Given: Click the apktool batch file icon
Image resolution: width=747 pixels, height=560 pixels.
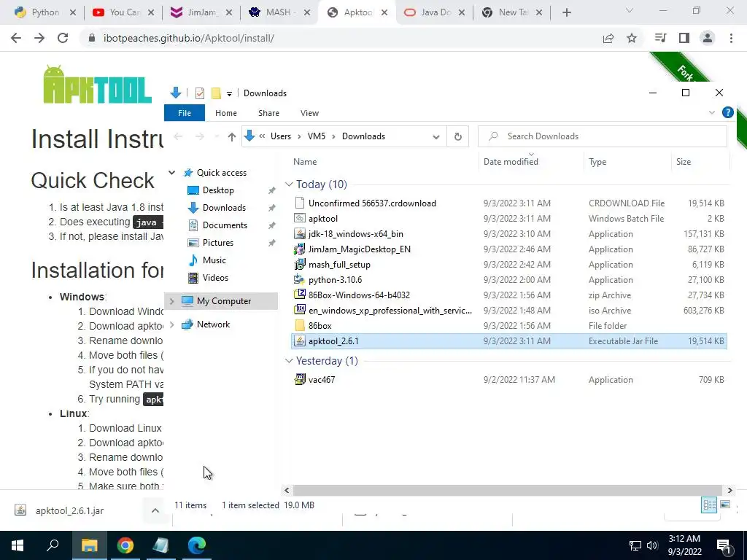Looking at the screenshot, I should tap(300, 218).
